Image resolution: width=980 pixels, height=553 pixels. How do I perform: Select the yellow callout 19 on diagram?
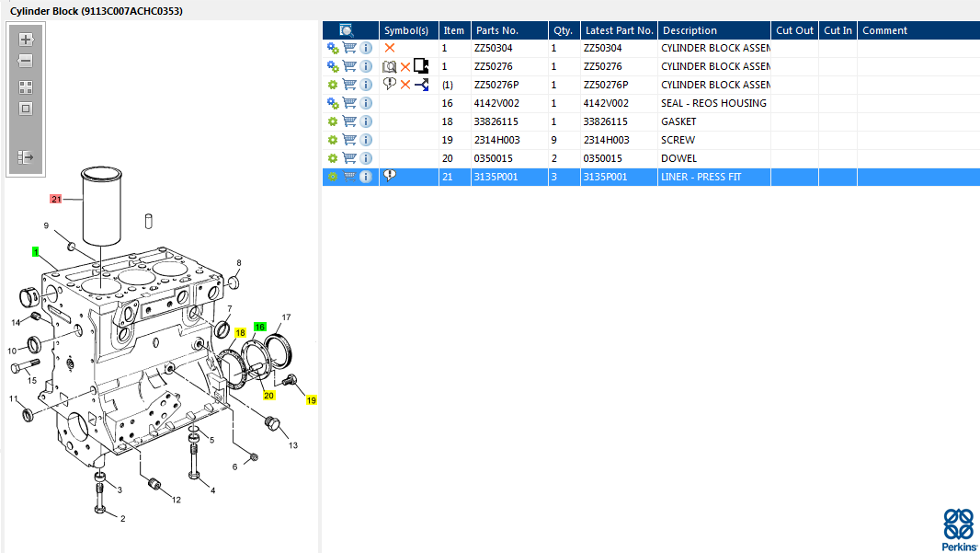coord(312,400)
